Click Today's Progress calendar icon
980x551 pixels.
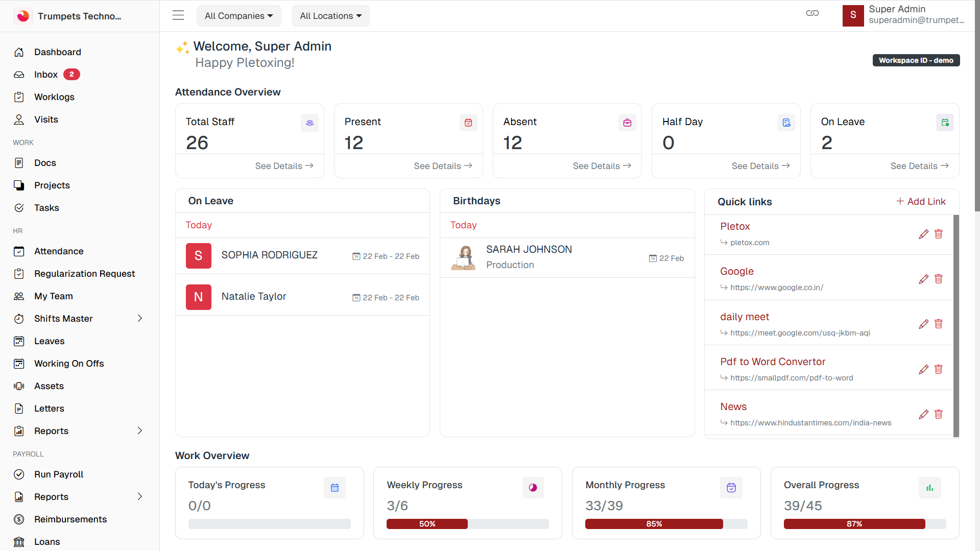point(334,488)
